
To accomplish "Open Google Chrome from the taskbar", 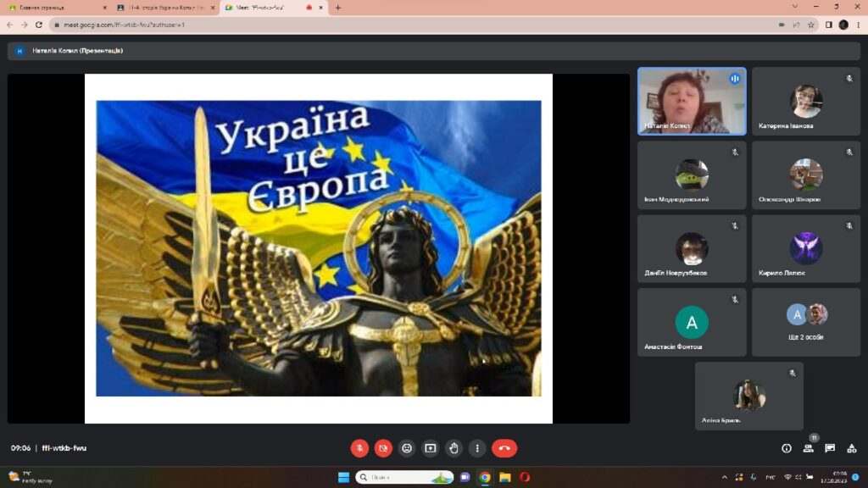I will (485, 477).
